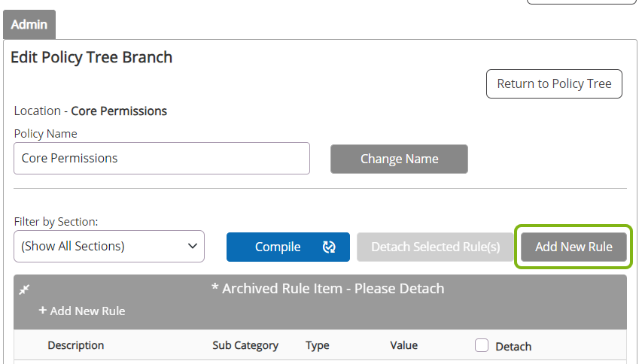Click the dropdown chevron on Show All Sections
Viewport: 642px width, 364px height.
(x=193, y=246)
